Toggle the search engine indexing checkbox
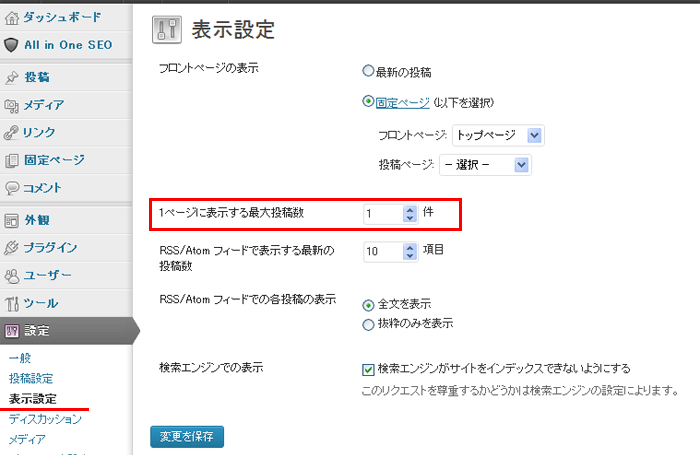The height and width of the screenshot is (455, 700). 368,368
